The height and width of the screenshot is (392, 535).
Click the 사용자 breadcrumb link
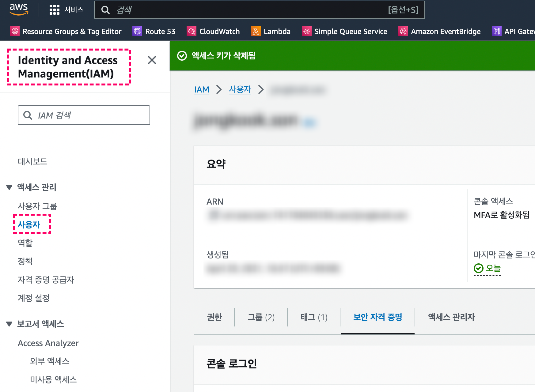(x=240, y=89)
